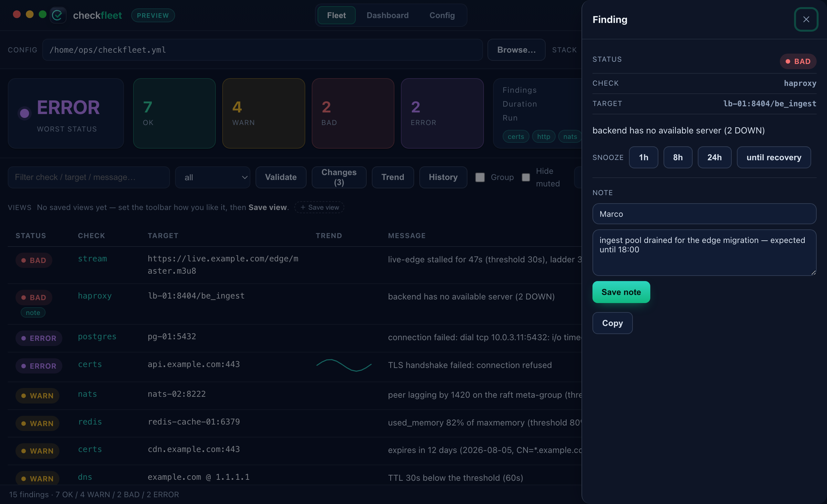Click the Browse... button
Screen dimensions: 827x504
click(516, 50)
